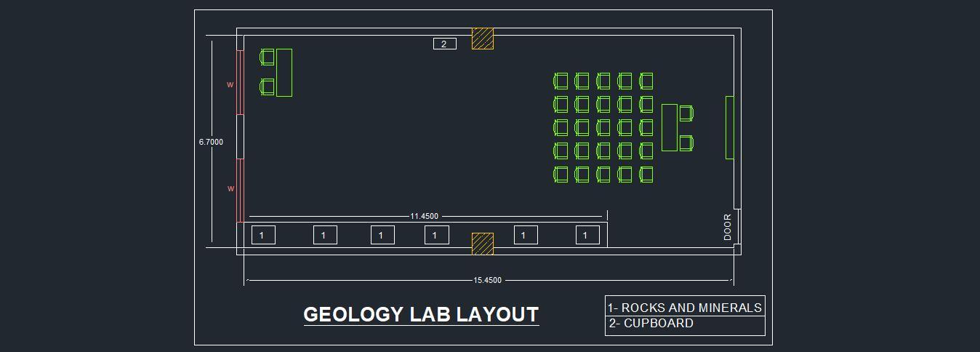Image resolution: width=980 pixels, height=352 pixels.
Task: Select the green desk in top-left corner
Action: coord(284,73)
